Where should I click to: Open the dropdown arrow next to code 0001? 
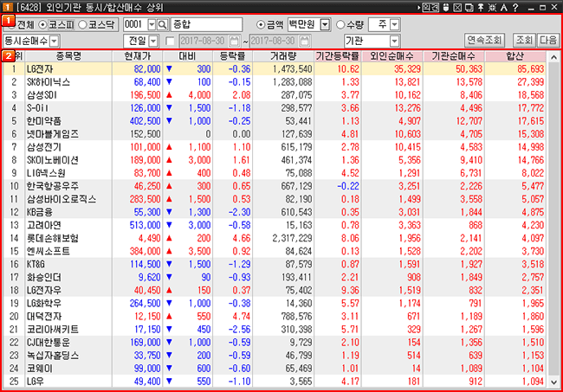152,25
